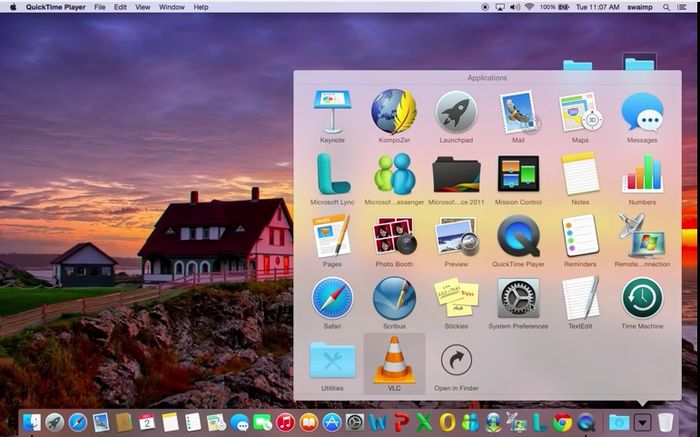700x437 pixels.
Task: Open Spotlight search in the menu bar
Action: [666, 7]
